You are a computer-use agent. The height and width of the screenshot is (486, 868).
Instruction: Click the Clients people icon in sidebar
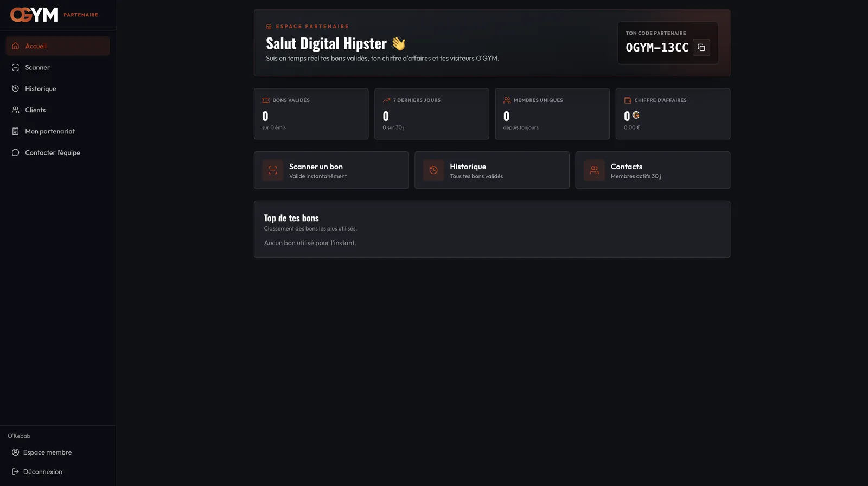(16, 110)
